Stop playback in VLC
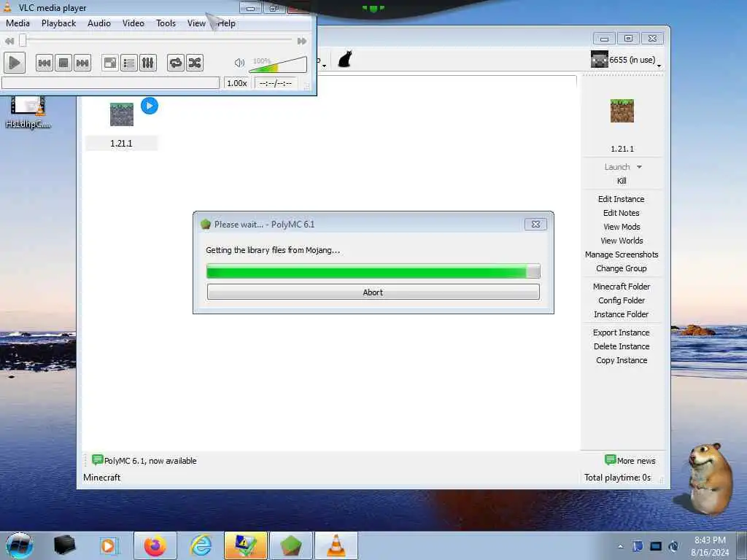 point(63,63)
